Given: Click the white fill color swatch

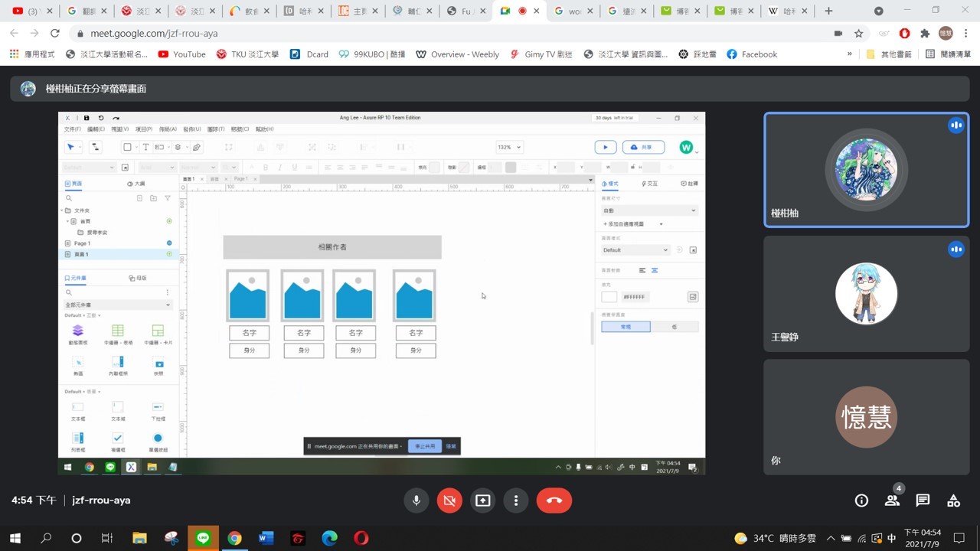Looking at the screenshot, I should click(609, 297).
